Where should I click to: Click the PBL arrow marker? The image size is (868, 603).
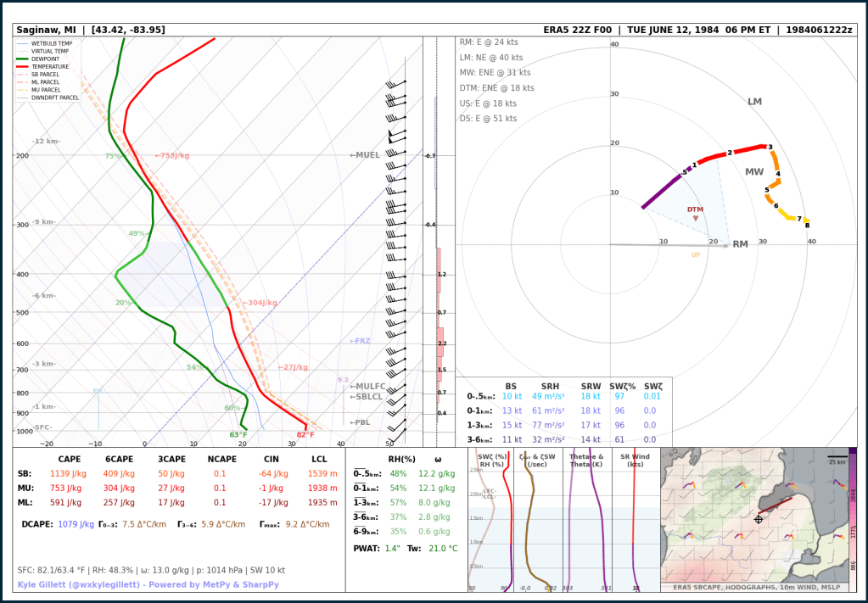coord(360,422)
